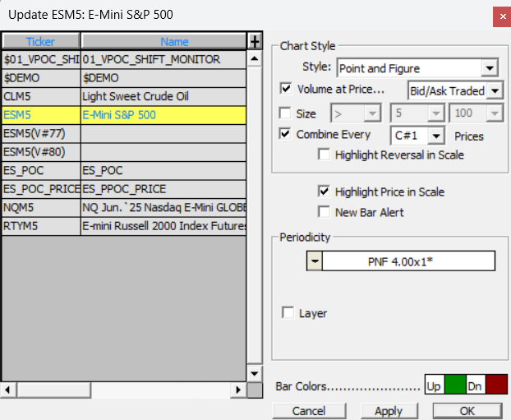
Task: Click the NQ Jun. `25 Nasdaq E-Mini name cell
Action: tap(163, 208)
